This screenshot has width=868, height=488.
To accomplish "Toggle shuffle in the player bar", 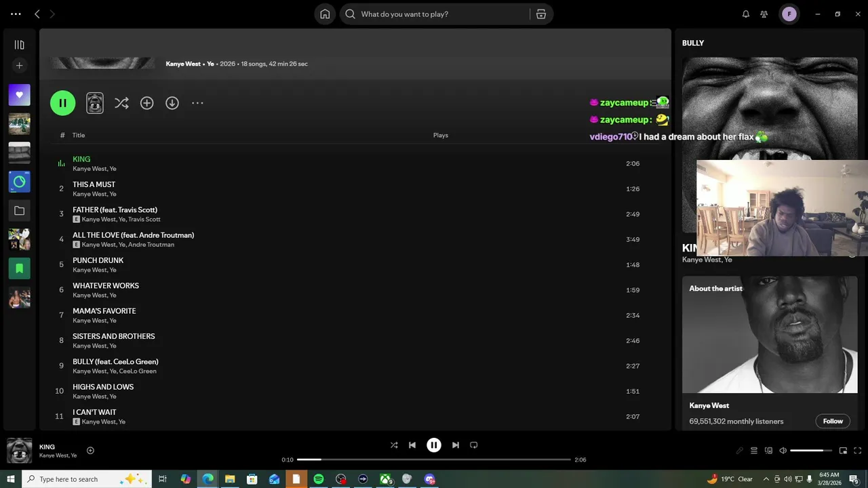I will point(394,445).
